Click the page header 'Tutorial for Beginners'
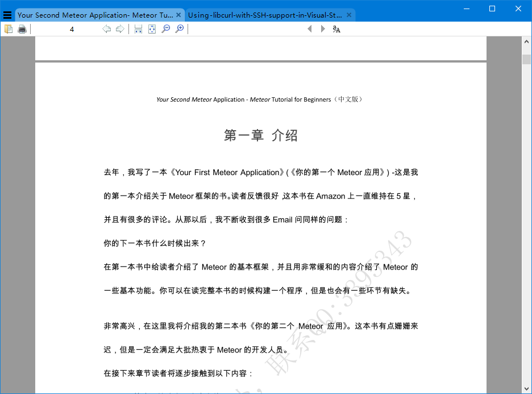This screenshot has height=394, width=532. [x=301, y=99]
